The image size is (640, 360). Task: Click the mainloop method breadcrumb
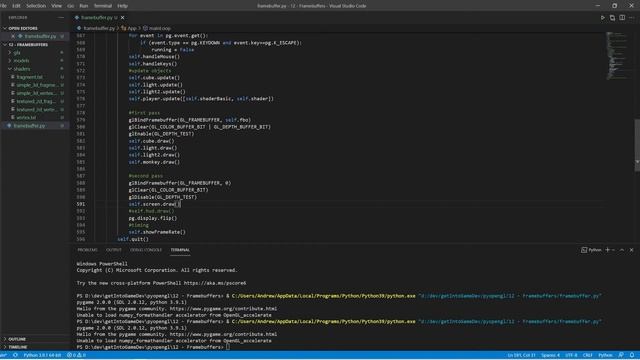(157, 28)
